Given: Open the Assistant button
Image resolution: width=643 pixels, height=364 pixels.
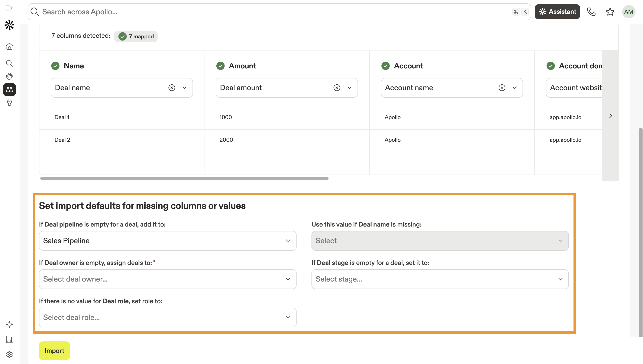Looking at the screenshot, I should tap(557, 12).
